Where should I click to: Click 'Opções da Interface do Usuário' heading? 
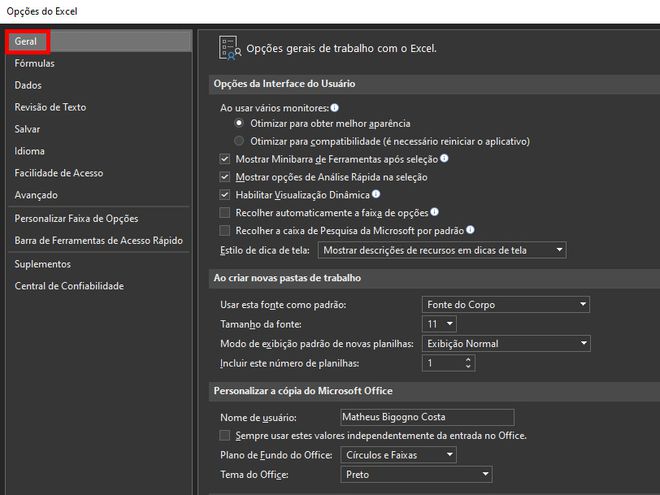tap(284, 83)
